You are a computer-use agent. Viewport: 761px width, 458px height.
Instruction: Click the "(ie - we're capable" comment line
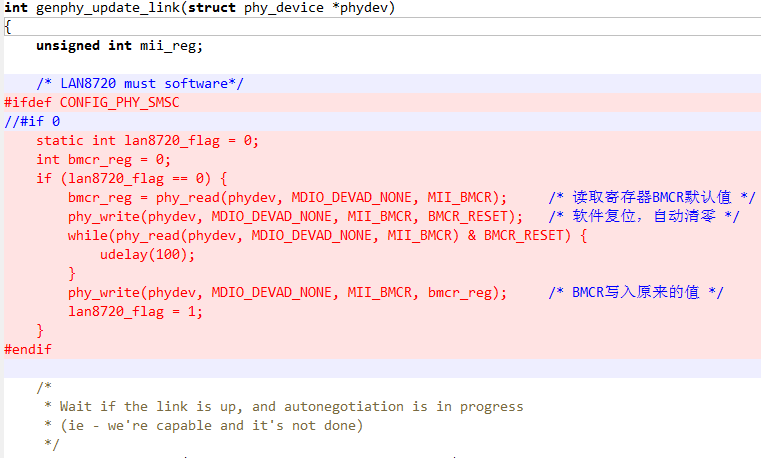[x=203, y=425]
